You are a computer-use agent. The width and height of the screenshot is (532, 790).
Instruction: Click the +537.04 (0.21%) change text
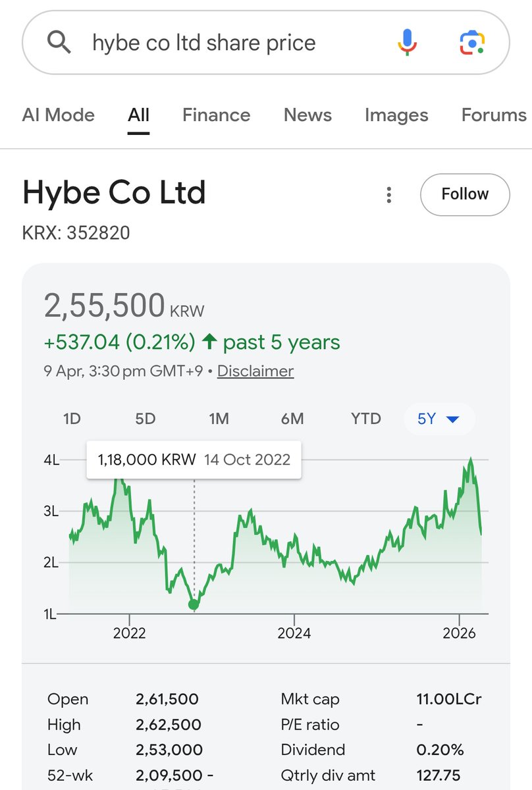point(120,342)
